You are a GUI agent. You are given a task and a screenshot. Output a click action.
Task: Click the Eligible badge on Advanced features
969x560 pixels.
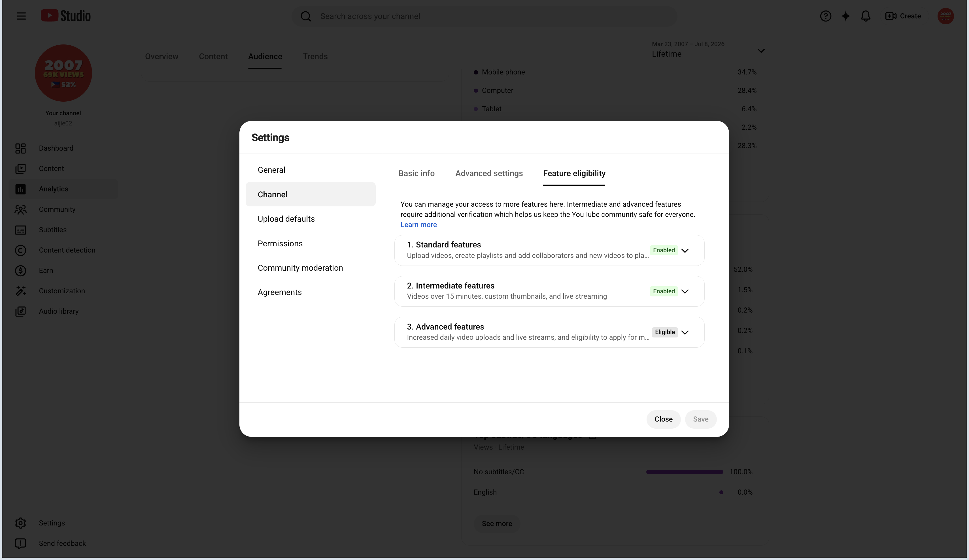[664, 332]
